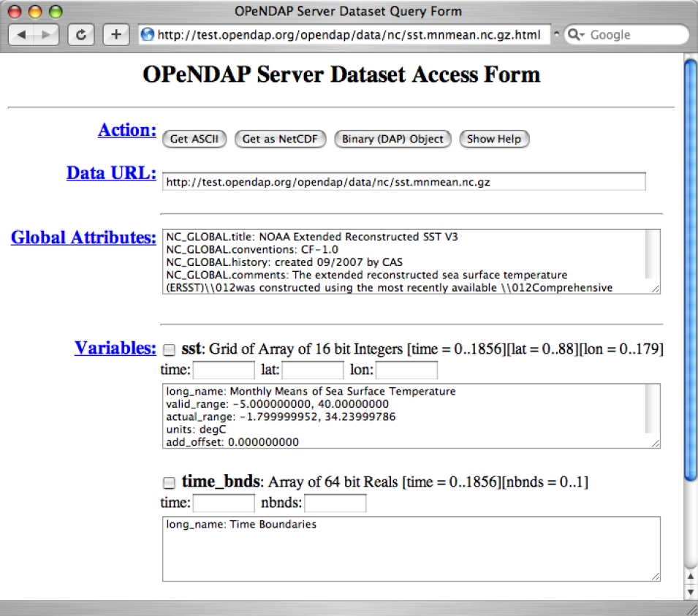The width and height of the screenshot is (698, 616).
Task: Minimize the window with yellow button
Action: point(35,12)
